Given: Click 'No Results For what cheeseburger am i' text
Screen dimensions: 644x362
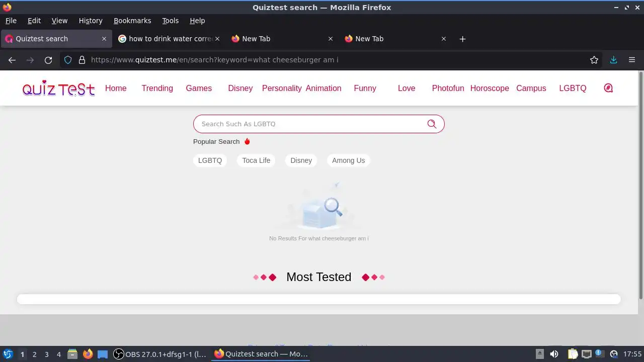Looking at the screenshot, I should 319,238.
